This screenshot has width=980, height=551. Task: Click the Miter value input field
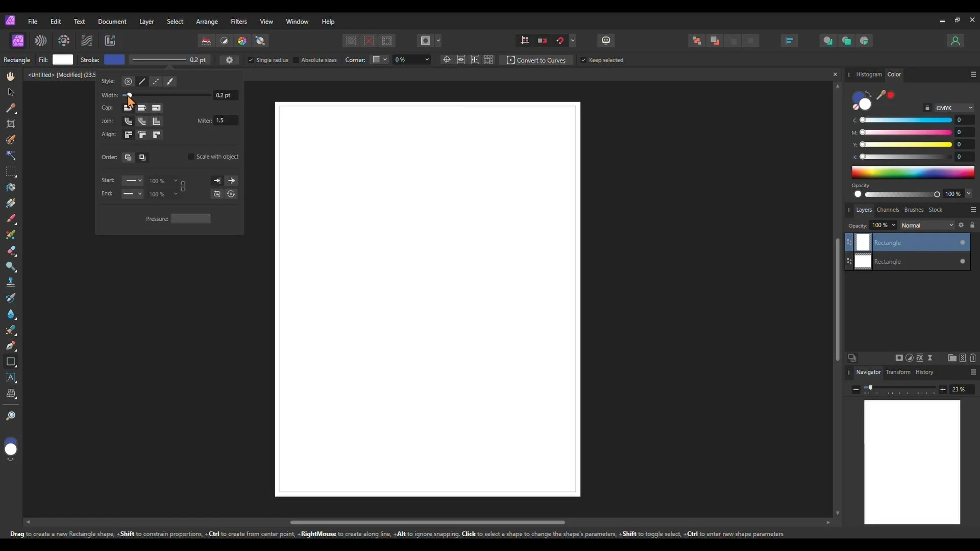225,121
